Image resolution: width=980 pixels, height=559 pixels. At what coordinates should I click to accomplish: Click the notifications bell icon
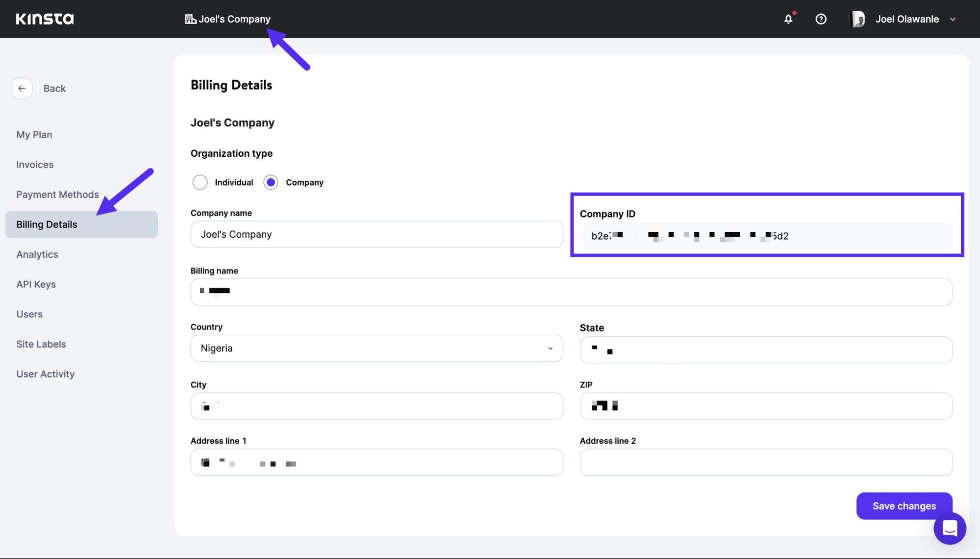789,18
